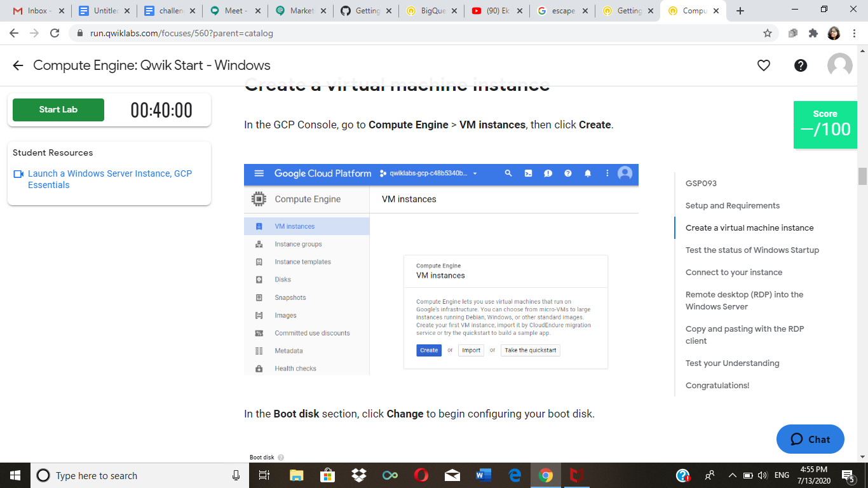
Task: Open Opera browser from the taskbar
Action: [x=421, y=475]
